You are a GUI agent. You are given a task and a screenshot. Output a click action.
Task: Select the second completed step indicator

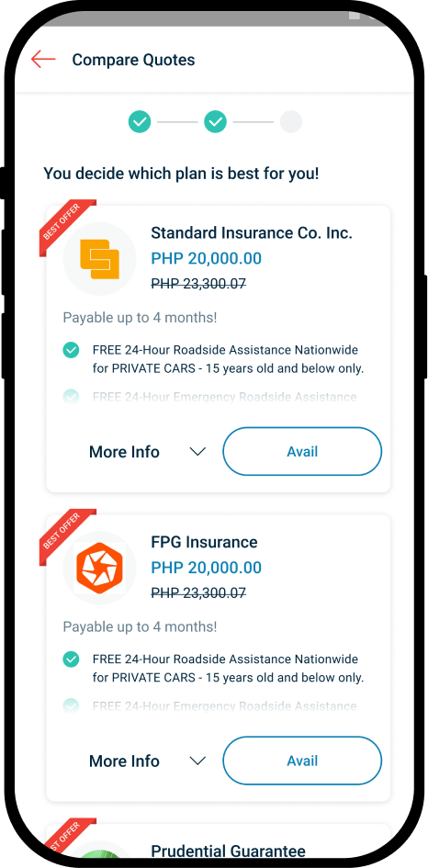[x=216, y=121]
